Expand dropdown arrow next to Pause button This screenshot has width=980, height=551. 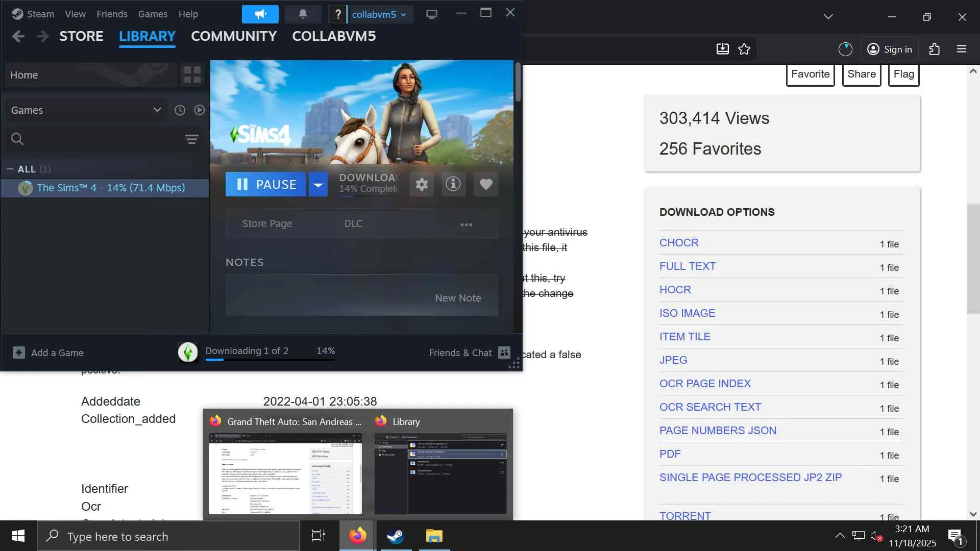coord(318,184)
